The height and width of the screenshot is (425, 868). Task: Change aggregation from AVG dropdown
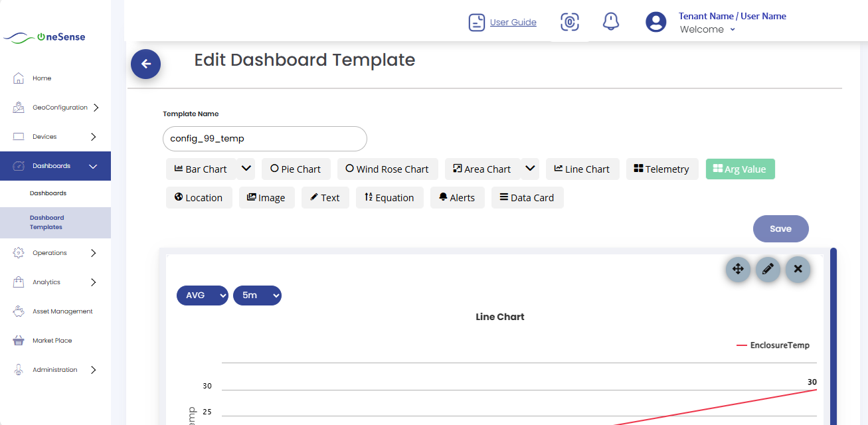203,295
